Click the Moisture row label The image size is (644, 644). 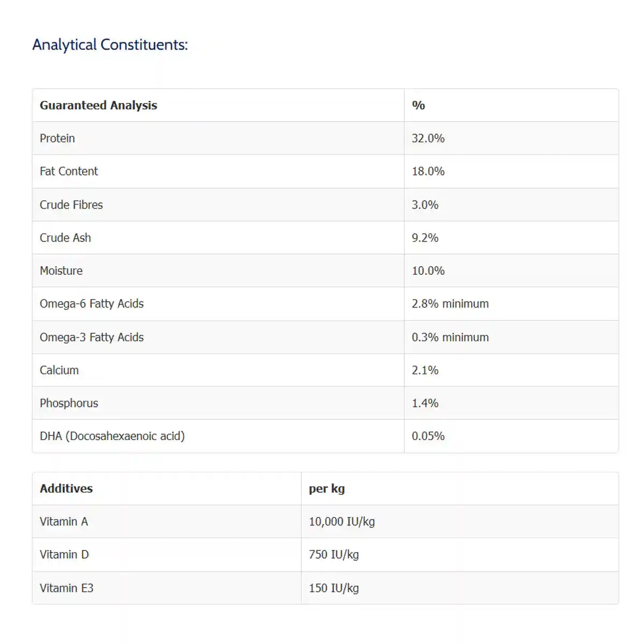[x=61, y=270]
